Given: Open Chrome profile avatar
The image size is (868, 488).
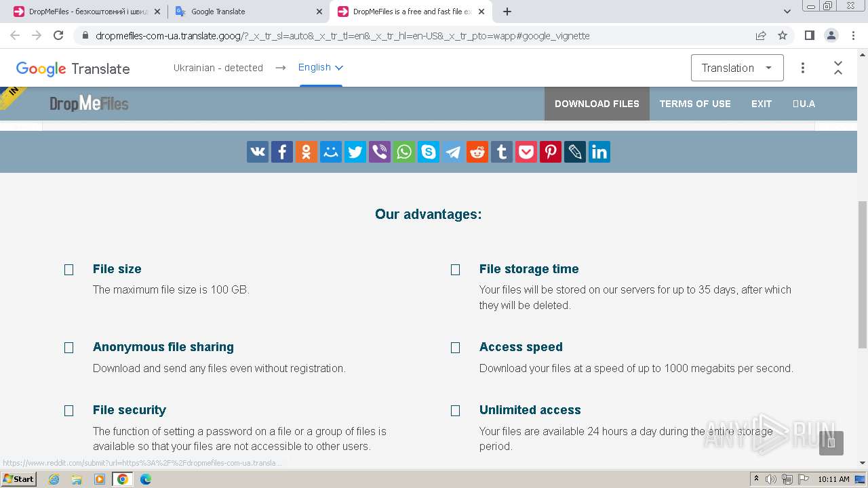Looking at the screenshot, I should (x=831, y=35).
